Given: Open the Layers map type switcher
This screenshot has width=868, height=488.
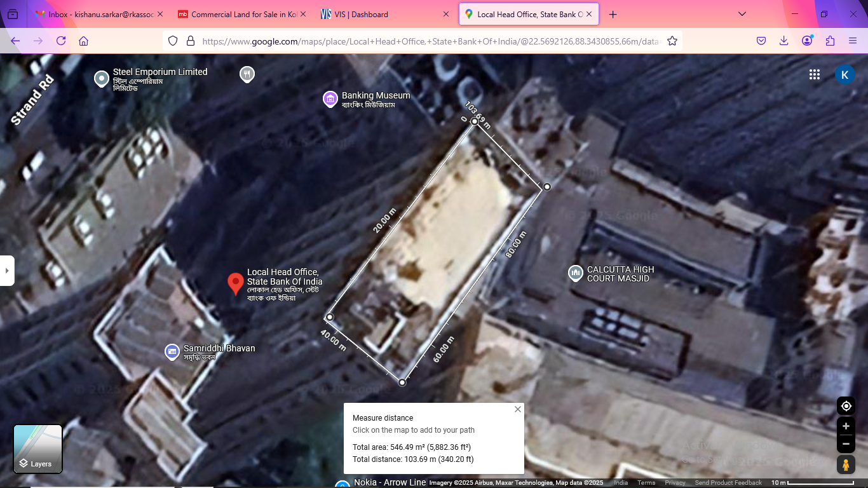Looking at the screenshot, I should click(38, 449).
